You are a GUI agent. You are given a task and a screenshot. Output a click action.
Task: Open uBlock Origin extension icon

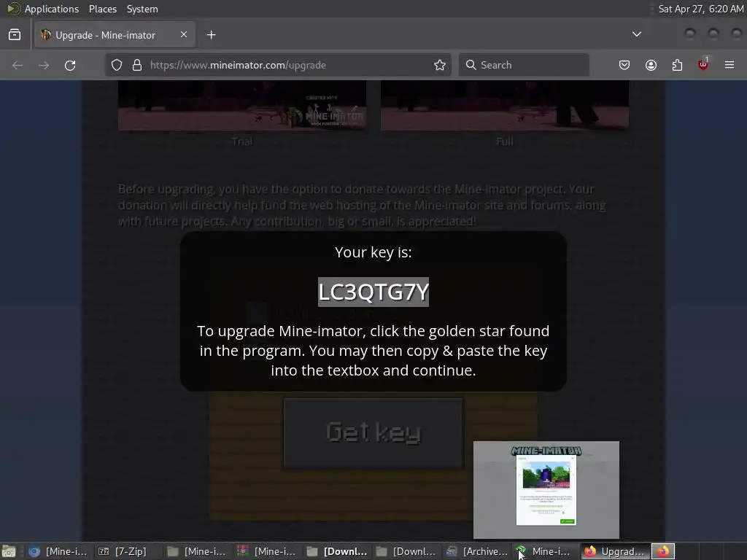pos(703,64)
